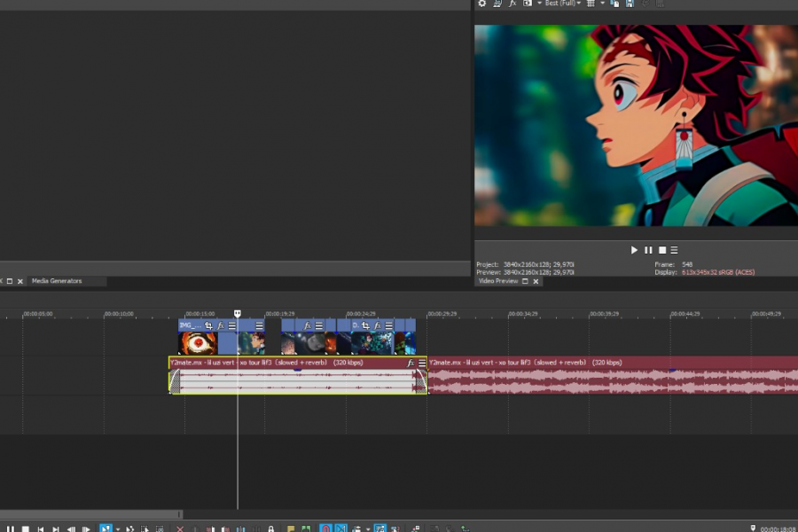Open Pan/Crop on IMG_ video event
798x532 pixels.
[208, 325]
